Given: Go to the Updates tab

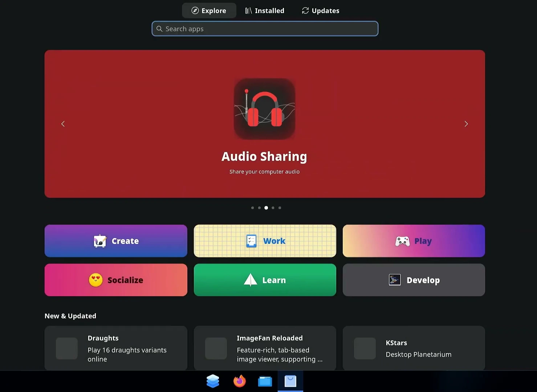Looking at the screenshot, I should pyautogui.click(x=321, y=11).
